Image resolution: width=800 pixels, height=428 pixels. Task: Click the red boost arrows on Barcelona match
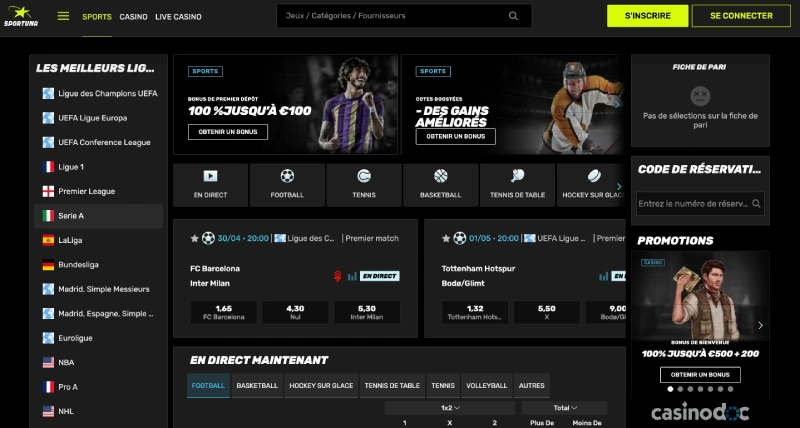coord(337,276)
